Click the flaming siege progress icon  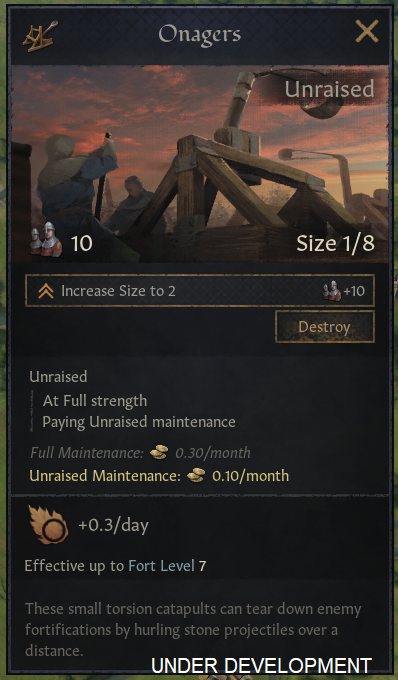(48, 524)
